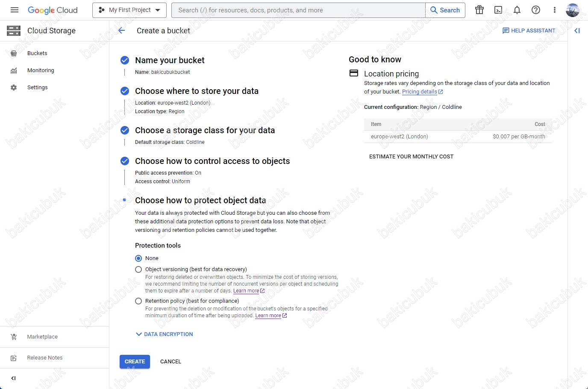Select Object versioning protection option
Viewport: 588px width, 389px height.
tap(138, 269)
